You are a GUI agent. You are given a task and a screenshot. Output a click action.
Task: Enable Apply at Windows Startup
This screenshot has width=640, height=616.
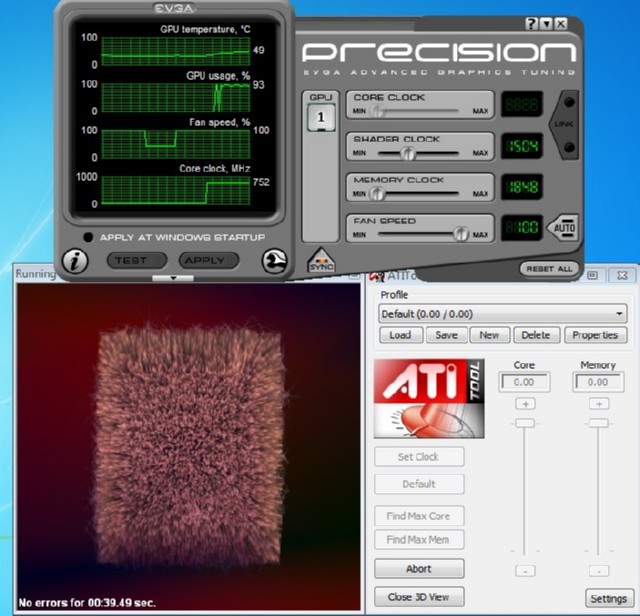(x=88, y=237)
